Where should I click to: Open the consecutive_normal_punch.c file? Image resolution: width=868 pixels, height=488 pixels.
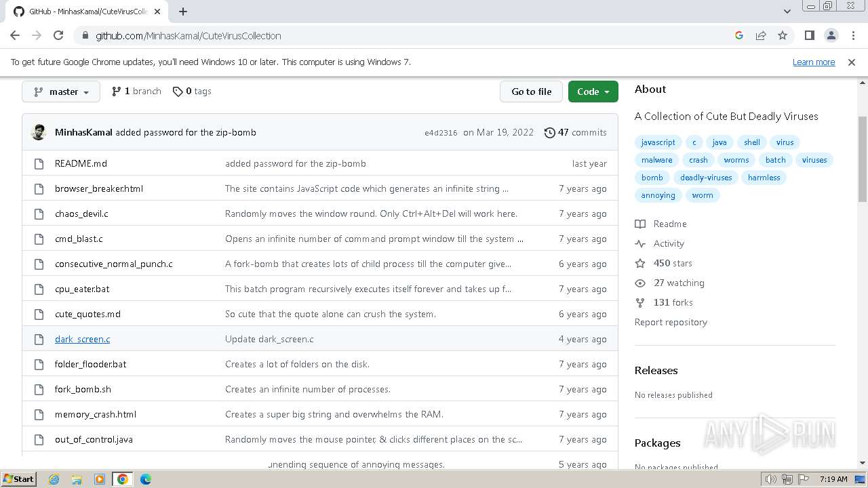tap(114, 264)
